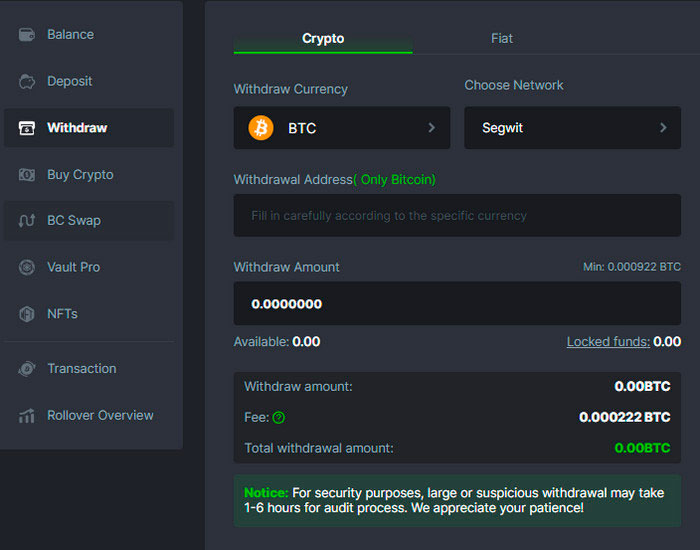Click the Transaction icon in sidebar

27,369
